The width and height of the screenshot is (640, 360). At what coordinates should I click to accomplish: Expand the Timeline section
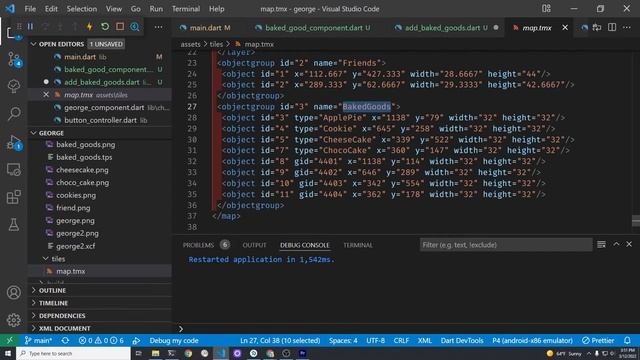point(53,303)
